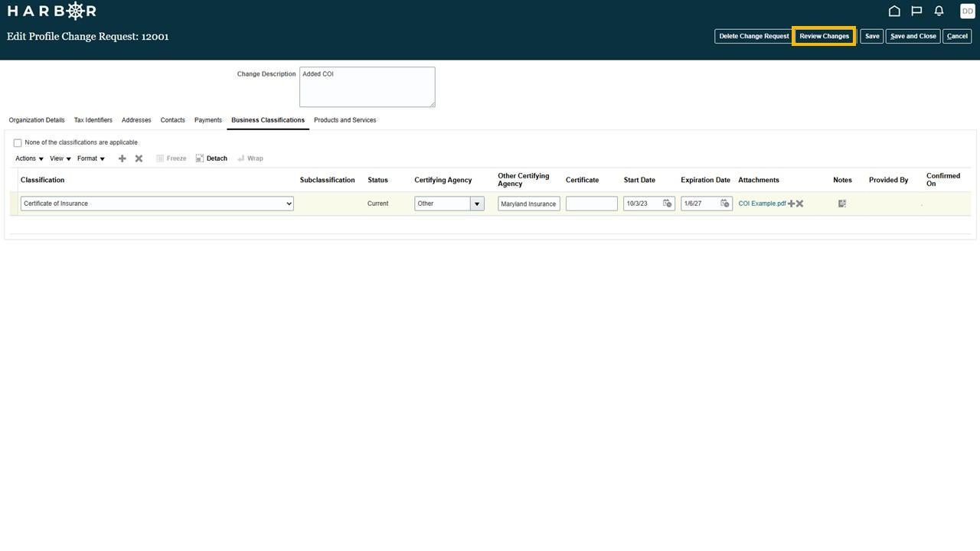Delete selected row with X toolbar icon
The height and width of the screenshot is (551, 980).
click(x=139, y=158)
